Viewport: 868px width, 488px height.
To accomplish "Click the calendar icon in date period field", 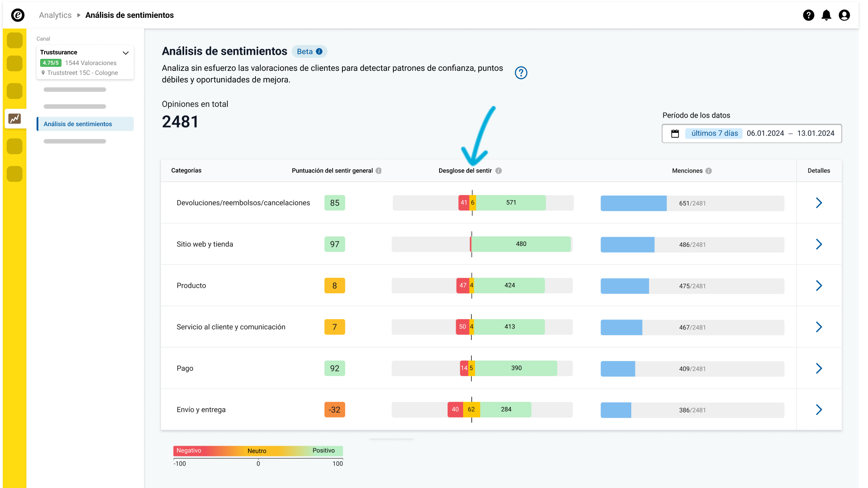I will tap(675, 134).
